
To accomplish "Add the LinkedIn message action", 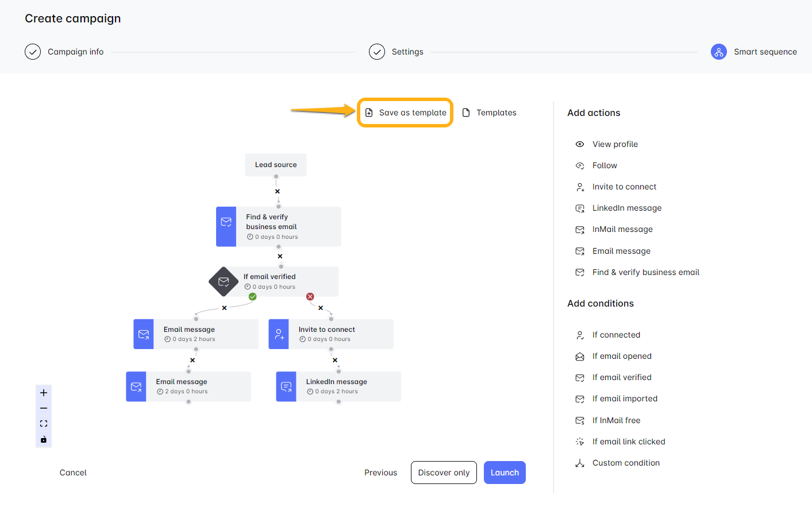I will (x=626, y=208).
